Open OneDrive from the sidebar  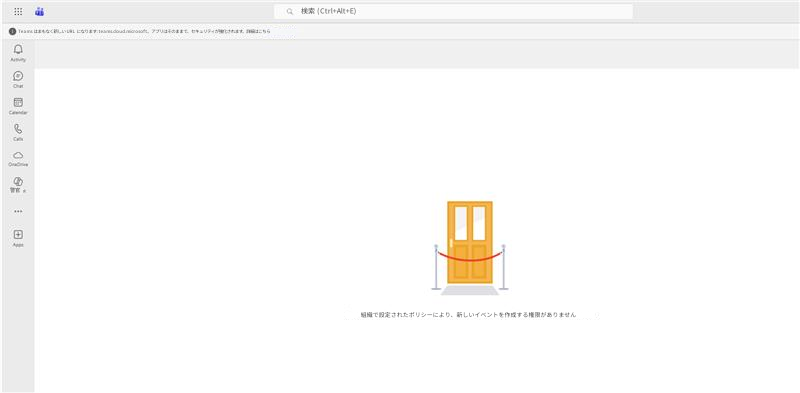[x=18, y=159]
